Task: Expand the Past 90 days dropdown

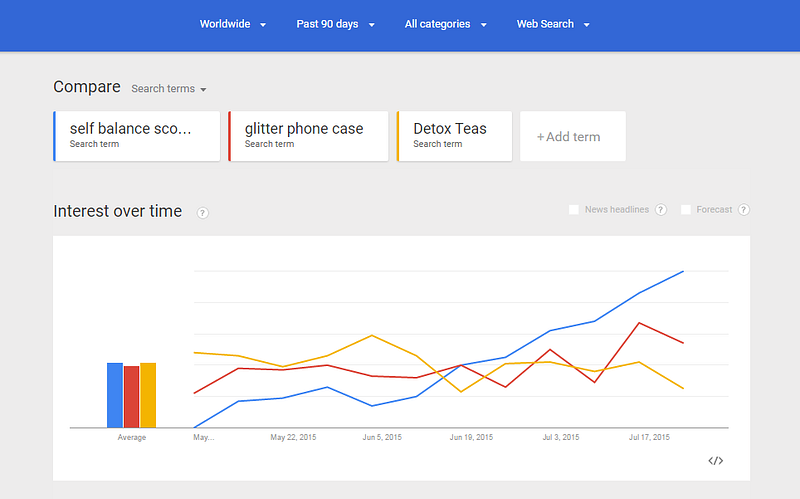Action: [335, 25]
